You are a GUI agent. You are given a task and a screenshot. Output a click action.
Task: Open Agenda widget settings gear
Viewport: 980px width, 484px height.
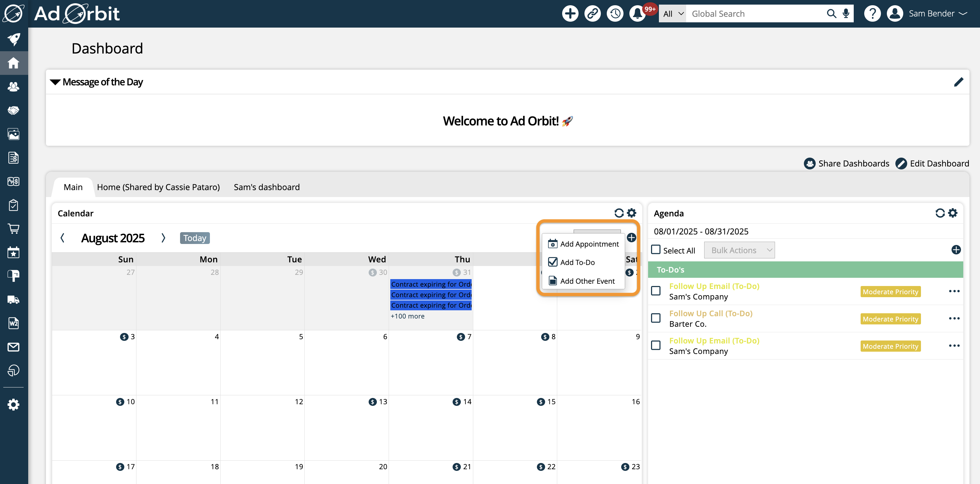[952, 213]
